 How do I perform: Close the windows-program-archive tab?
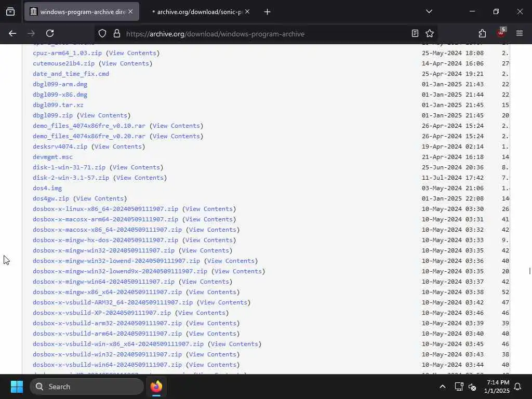click(130, 11)
